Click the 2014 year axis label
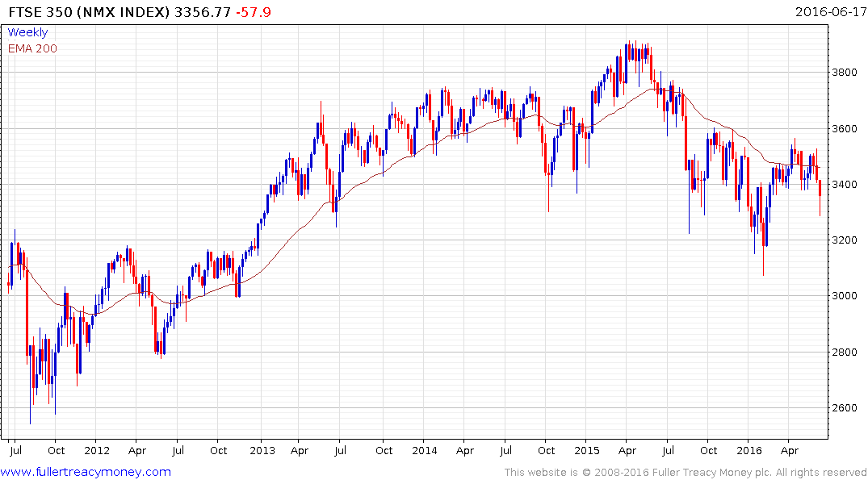 click(x=425, y=451)
